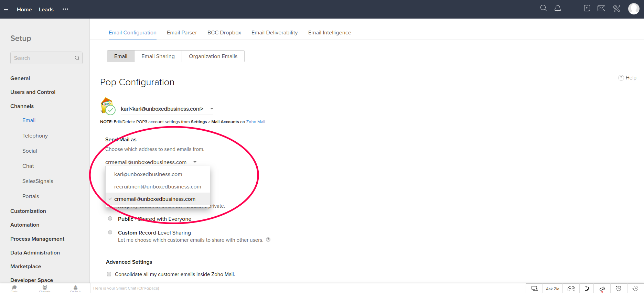644x293 pixels.
Task: Open Portals under Channels
Action: (x=31, y=196)
